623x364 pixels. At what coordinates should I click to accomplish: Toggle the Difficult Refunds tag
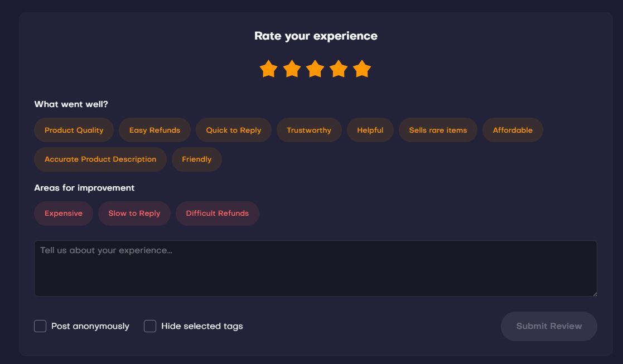pyautogui.click(x=217, y=213)
